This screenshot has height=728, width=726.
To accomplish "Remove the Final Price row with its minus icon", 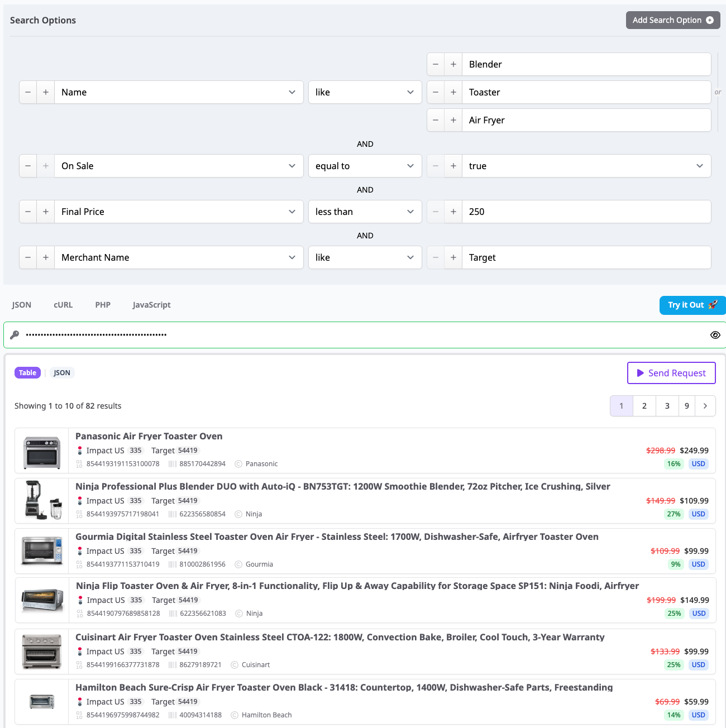I will click(28, 212).
